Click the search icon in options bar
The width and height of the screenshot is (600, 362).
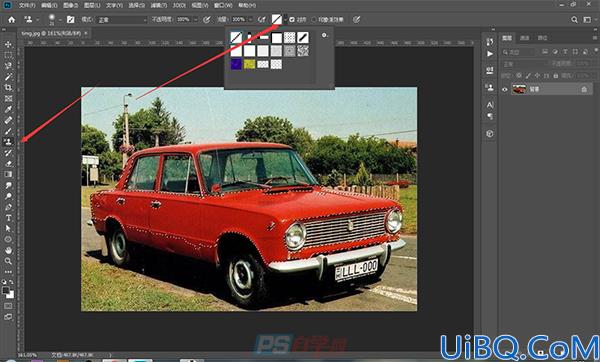574,20
